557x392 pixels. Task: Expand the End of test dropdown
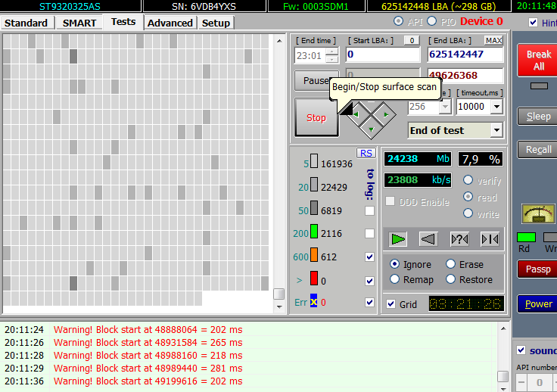496,130
